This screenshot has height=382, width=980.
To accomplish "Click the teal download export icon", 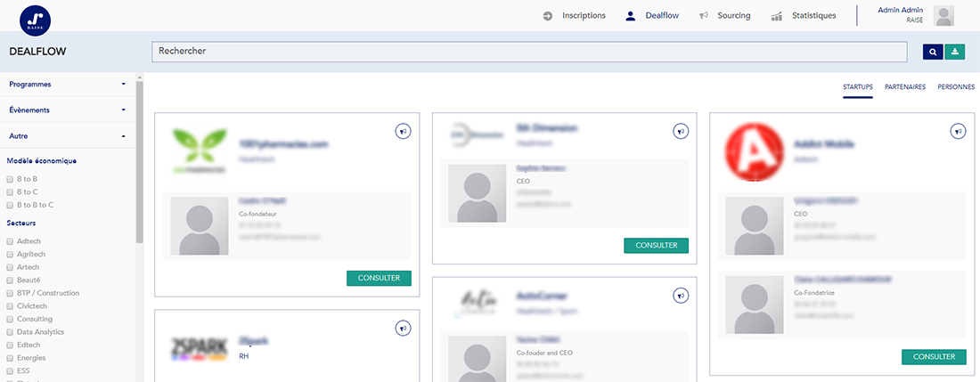I will pos(955,52).
